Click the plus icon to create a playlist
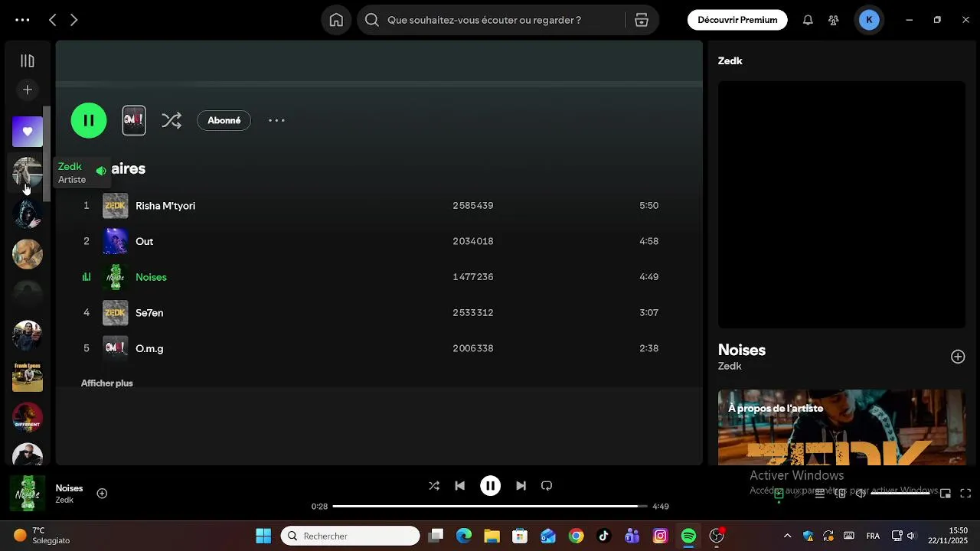The image size is (980, 551). coord(28,90)
